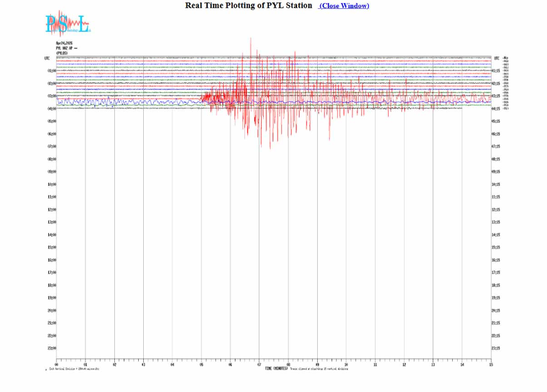
Task: Click the empty 18:00 row of the seismogram
Action: tap(273, 285)
